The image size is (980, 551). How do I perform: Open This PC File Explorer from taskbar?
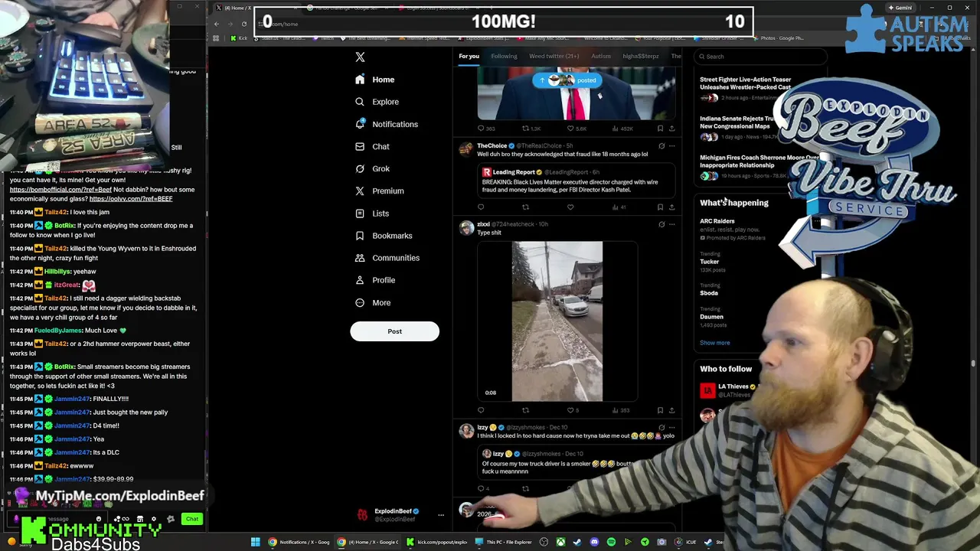point(504,542)
